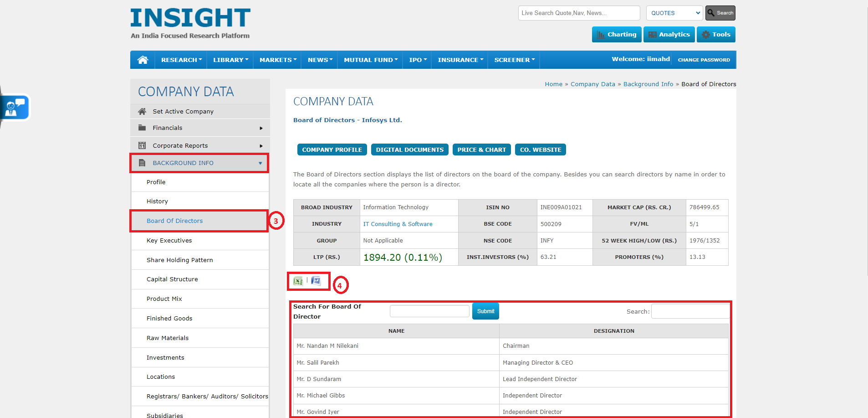
Task: Sort by NAME column header
Action: click(x=396, y=331)
